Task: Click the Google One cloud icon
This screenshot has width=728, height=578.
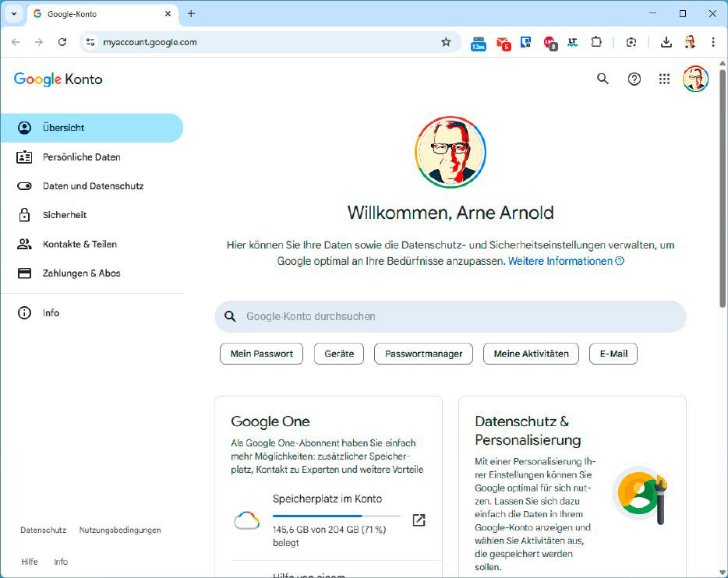Action: (x=246, y=520)
